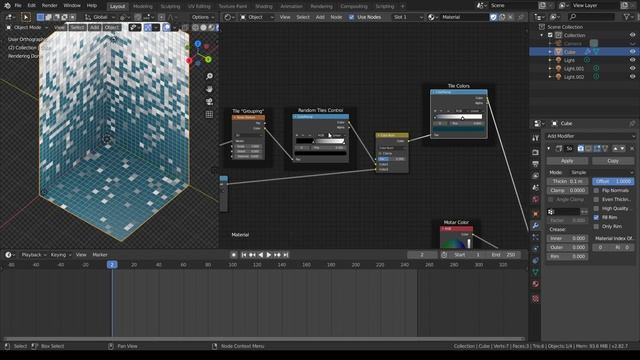640x360 pixels.
Task: Open the timeline Marker menu
Action: pos(100,255)
